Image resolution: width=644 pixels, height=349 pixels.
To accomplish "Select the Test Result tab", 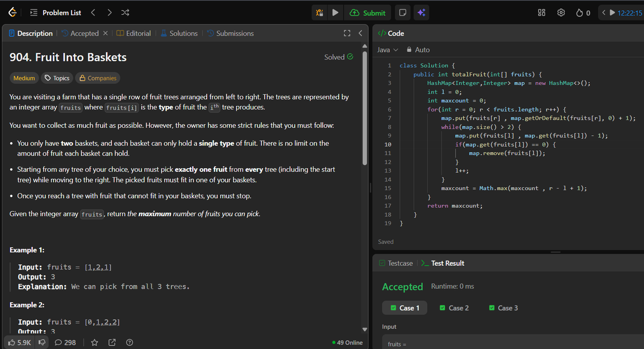I will pos(443,263).
